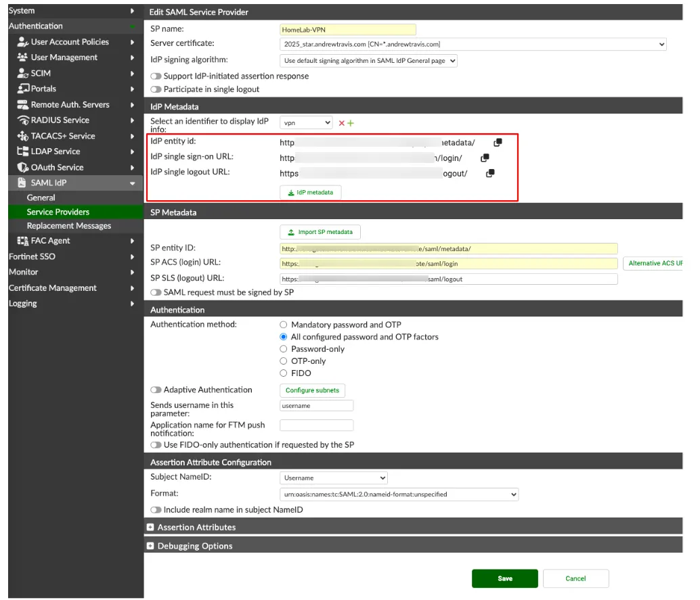
Task: Toggle SAML request must be signed by SP
Action: click(x=155, y=292)
